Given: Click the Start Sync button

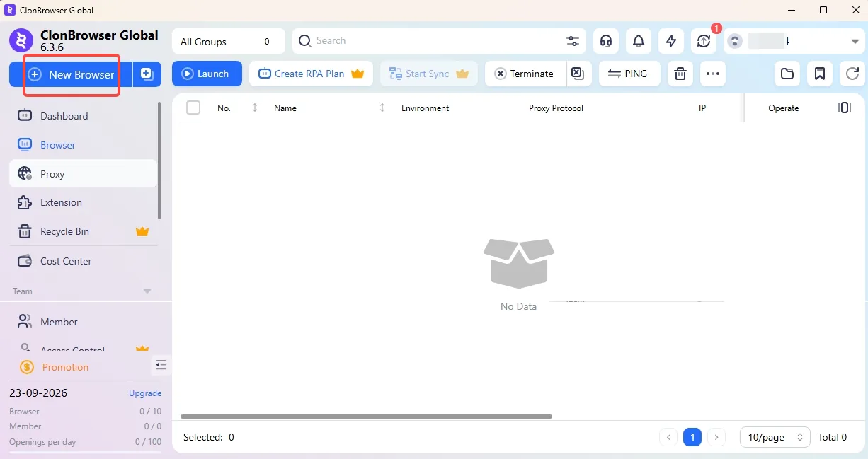Looking at the screenshot, I should click(428, 74).
